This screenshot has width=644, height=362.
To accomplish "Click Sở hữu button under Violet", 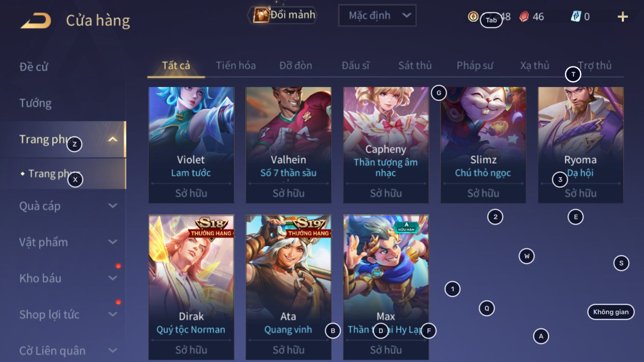I will point(191,193).
